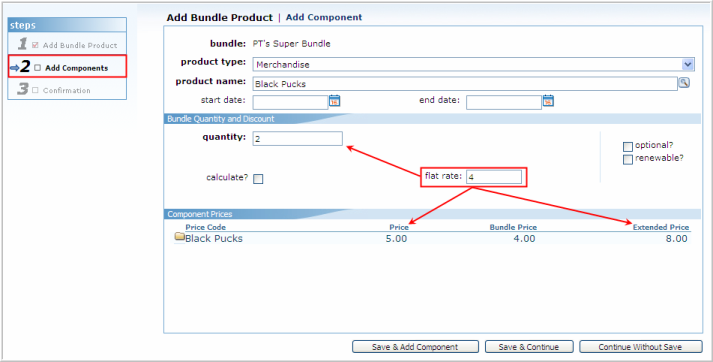
Task: Click Save & Add Component button
Action: [x=415, y=347]
